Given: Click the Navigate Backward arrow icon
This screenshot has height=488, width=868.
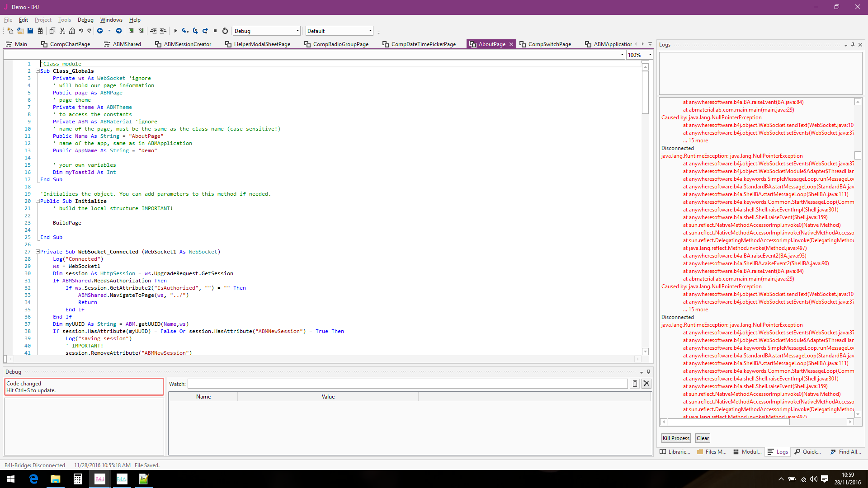Looking at the screenshot, I should (100, 31).
